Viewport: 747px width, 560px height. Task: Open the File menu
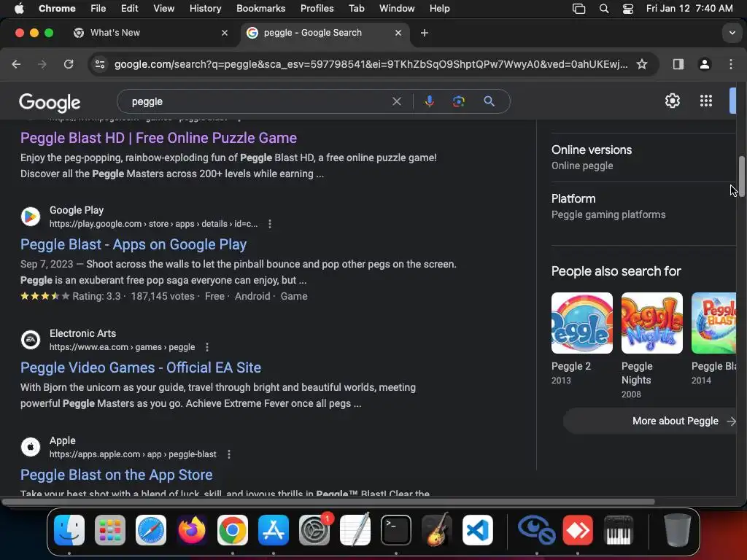pyautogui.click(x=98, y=9)
